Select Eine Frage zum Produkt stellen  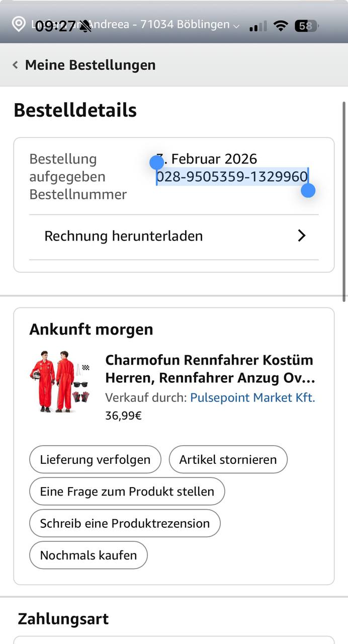pyautogui.click(x=127, y=491)
